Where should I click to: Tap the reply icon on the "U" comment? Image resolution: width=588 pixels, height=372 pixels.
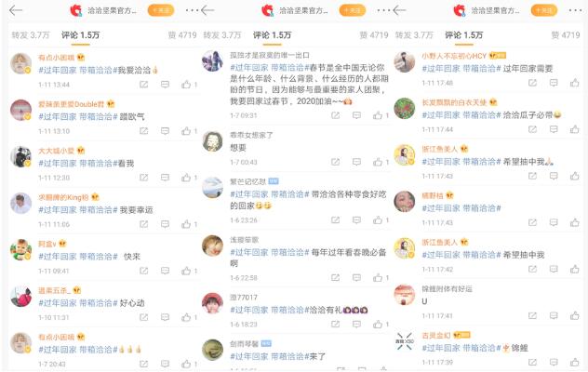click(x=554, y=316)
